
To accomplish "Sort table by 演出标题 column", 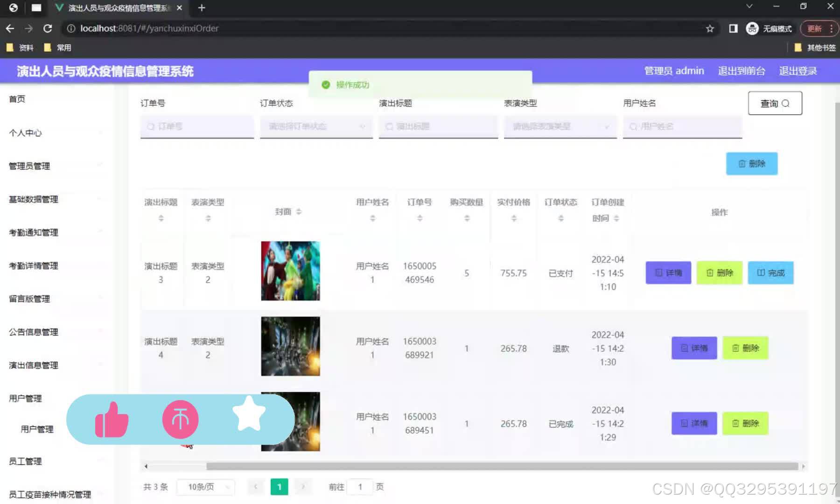I will pyautogui.click(x=161, y=218).
